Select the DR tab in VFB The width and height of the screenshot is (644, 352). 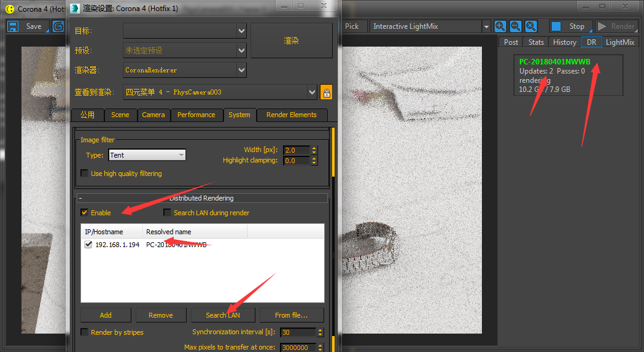point(591,42)
